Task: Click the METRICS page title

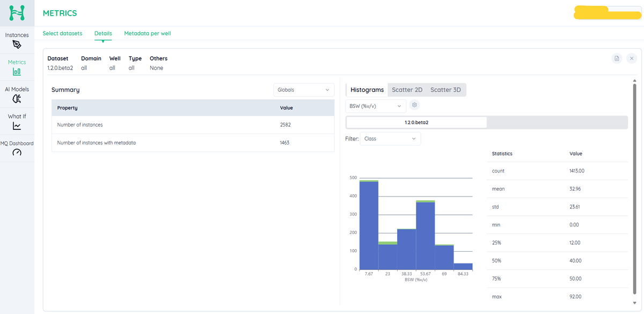Action: pos(60,13)
